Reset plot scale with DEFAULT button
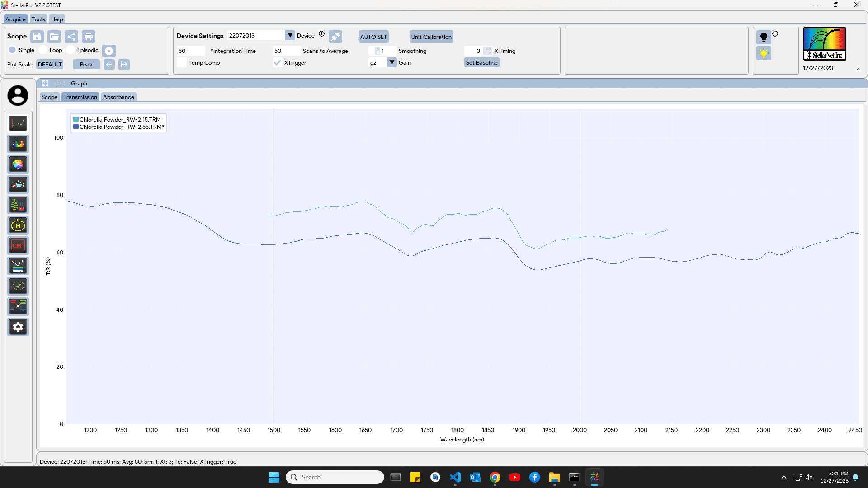Image resolution: width=868 pixels, height=488 pixels. (x=50, y=65)
